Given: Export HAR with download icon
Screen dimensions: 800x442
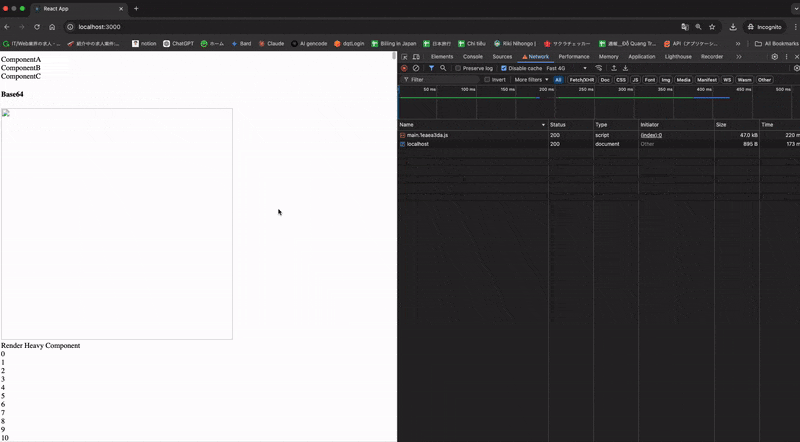Looking at the screenshot, I should tap(626, 68).
